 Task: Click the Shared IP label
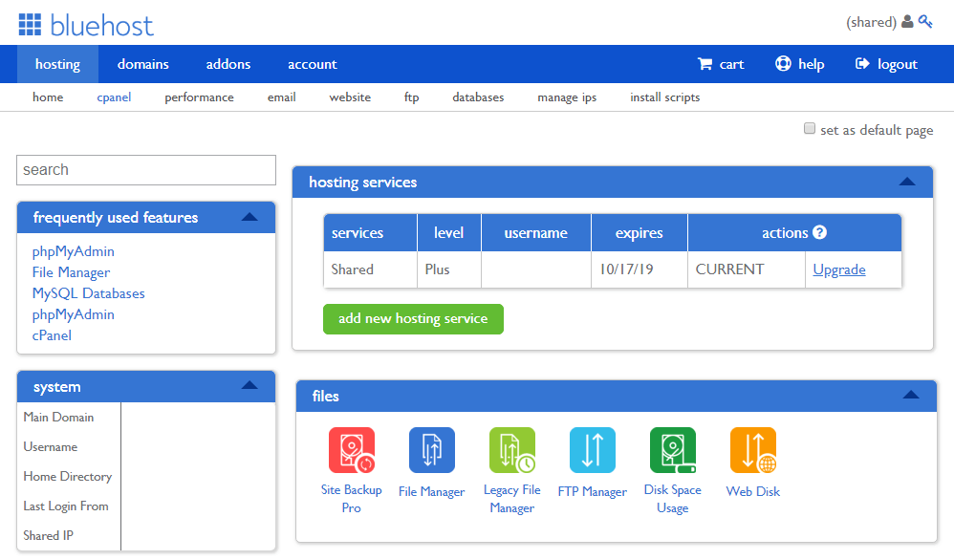click(x=48, y=536)
